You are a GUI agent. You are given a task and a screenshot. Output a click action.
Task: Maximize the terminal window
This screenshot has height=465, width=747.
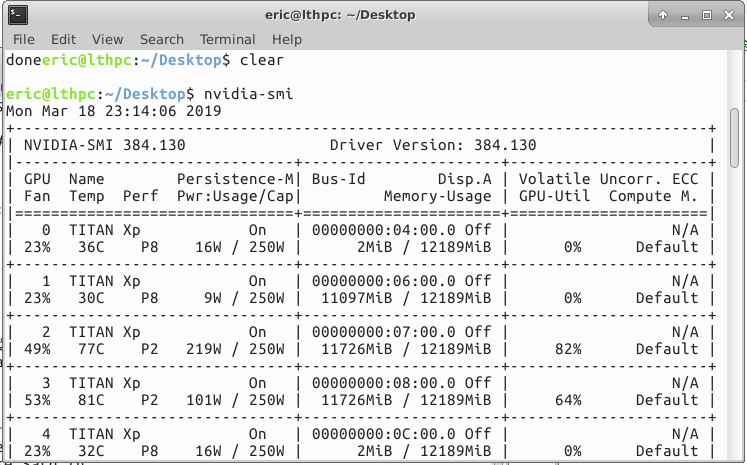coord(707,15)
